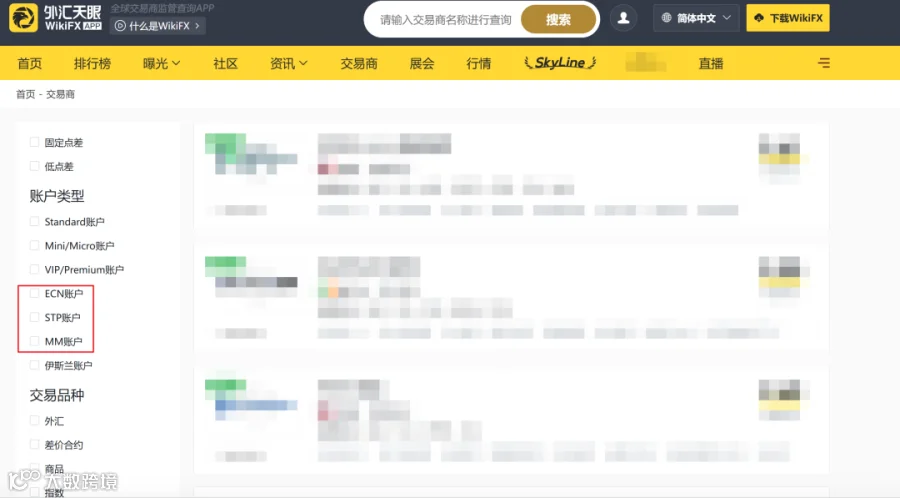
Task: Open the SkyLine nav item
Action: 560,63
